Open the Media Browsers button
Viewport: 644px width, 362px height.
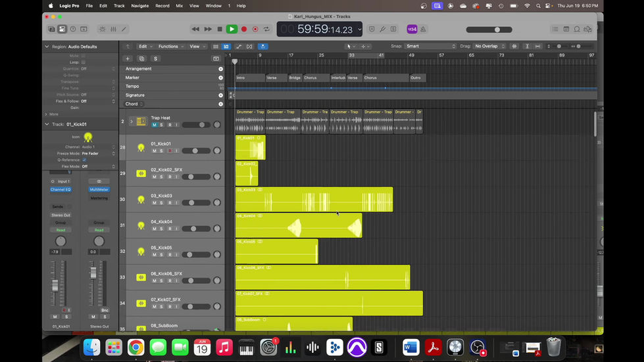587,29
